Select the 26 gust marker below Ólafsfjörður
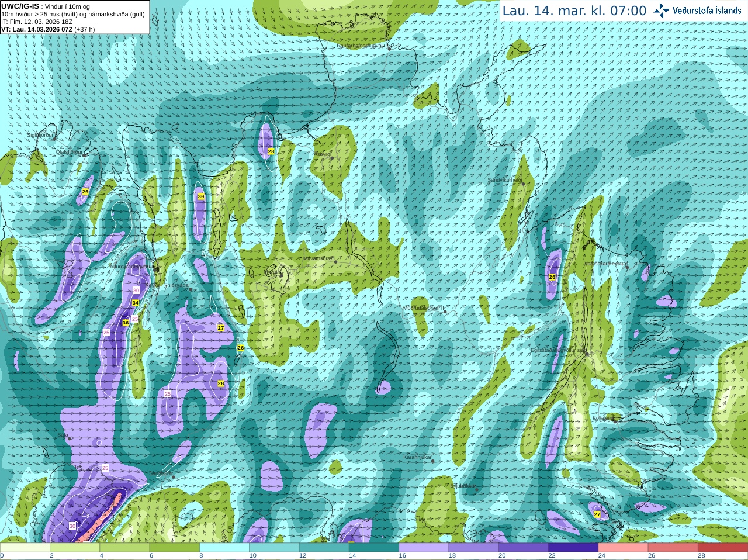This screenshot has width=748, height=560. (85, 192)
